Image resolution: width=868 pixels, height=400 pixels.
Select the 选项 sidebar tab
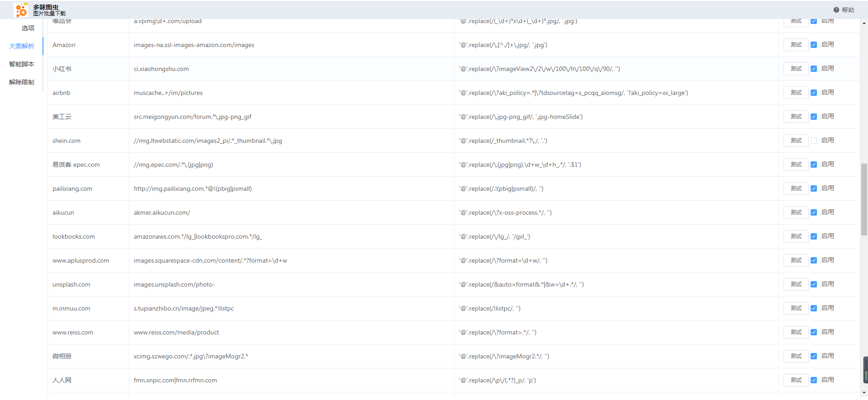tap(28, 28)
